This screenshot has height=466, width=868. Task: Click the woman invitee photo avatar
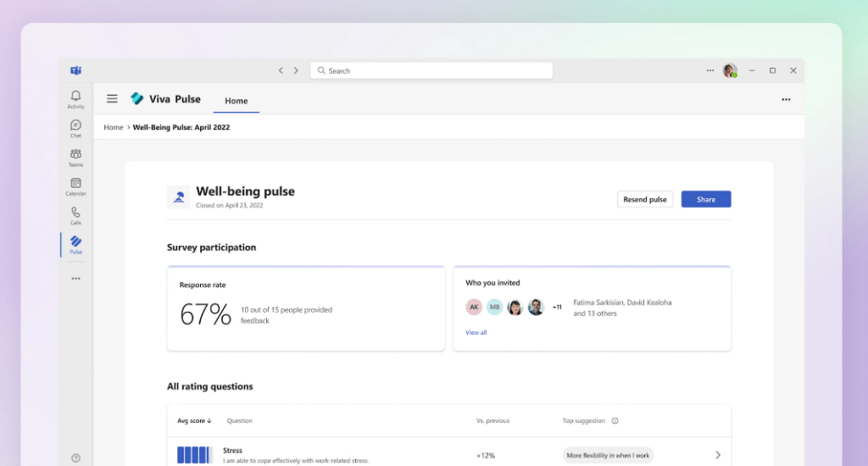(515, 307)
